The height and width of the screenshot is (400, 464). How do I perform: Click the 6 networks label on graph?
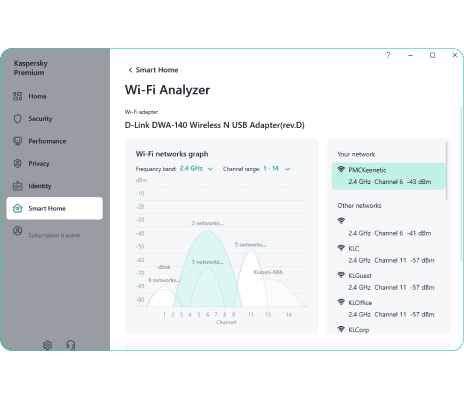coord(164,280)
